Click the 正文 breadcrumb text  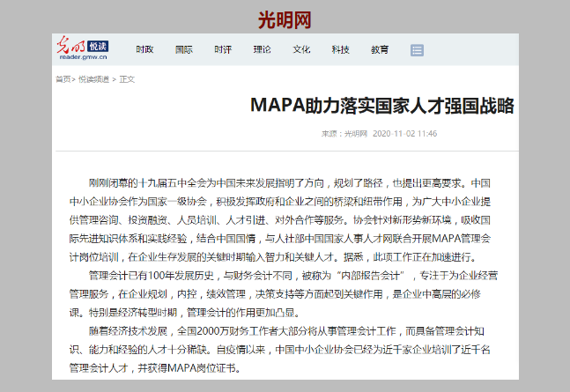[127, 79]
